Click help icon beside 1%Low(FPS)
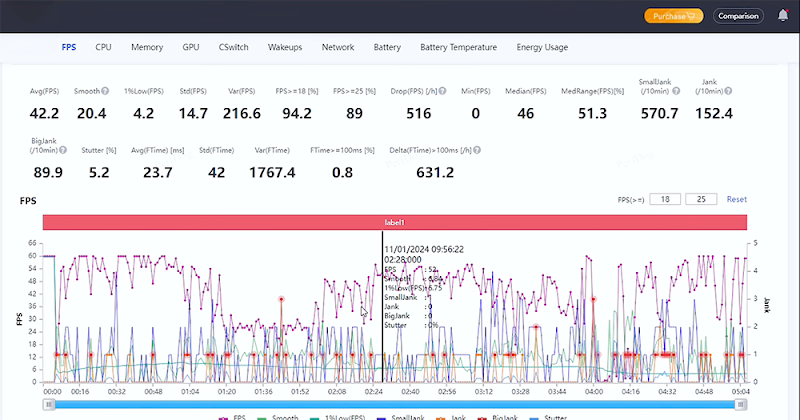800x420 pixels. [x=166, y=92]
